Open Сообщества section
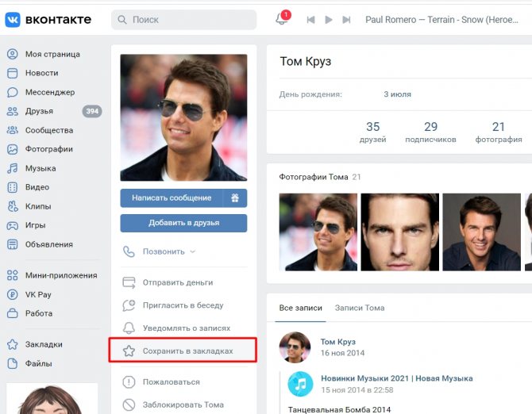The image size is (532, 414). click(x=49, y=130)
